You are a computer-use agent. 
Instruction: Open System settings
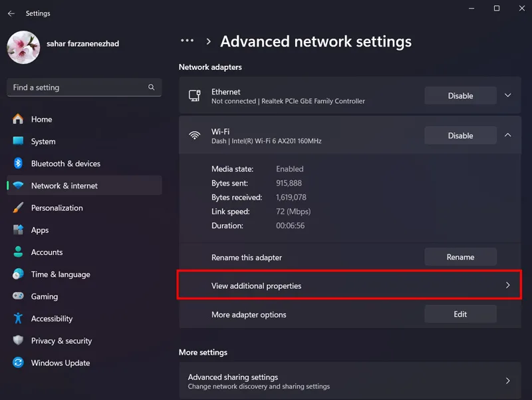(x=84, y=141)
